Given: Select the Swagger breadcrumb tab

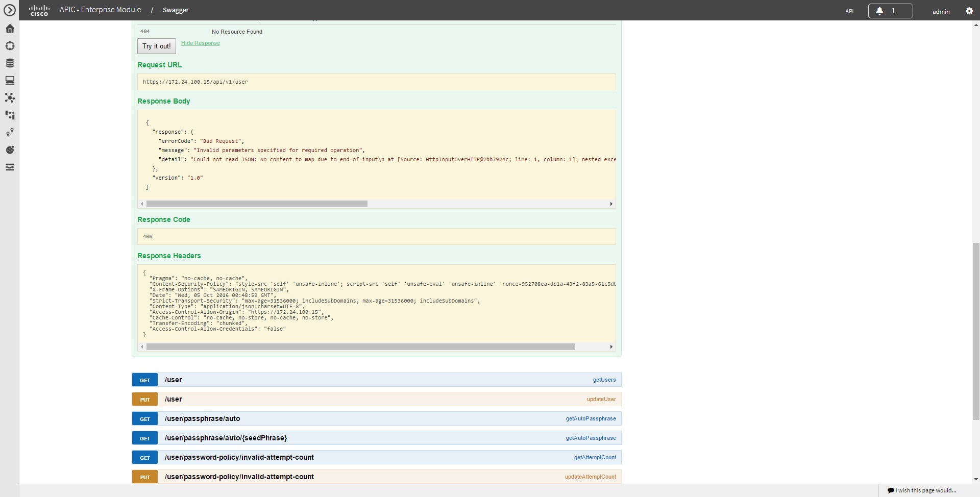Looking at the screenshot, I should pos(176,10).
